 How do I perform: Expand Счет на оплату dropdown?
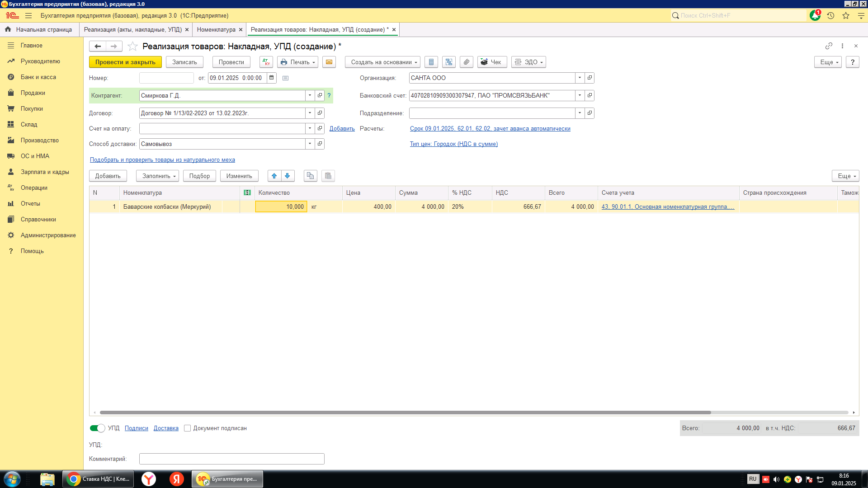click(x=310, y=128)
